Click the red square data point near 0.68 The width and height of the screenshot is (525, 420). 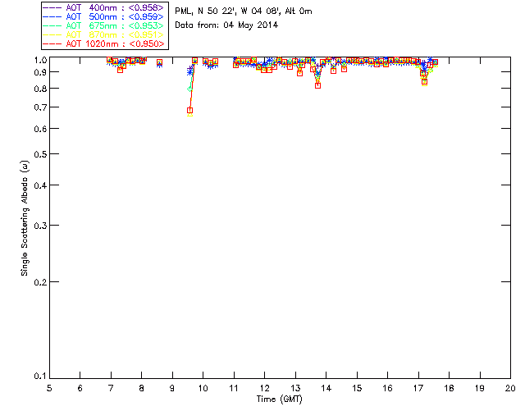pos(189,110)
